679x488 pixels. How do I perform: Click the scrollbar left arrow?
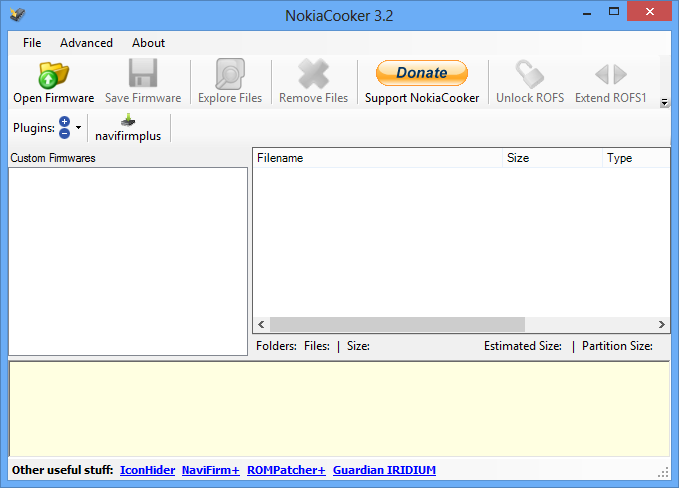coord(261,324)
